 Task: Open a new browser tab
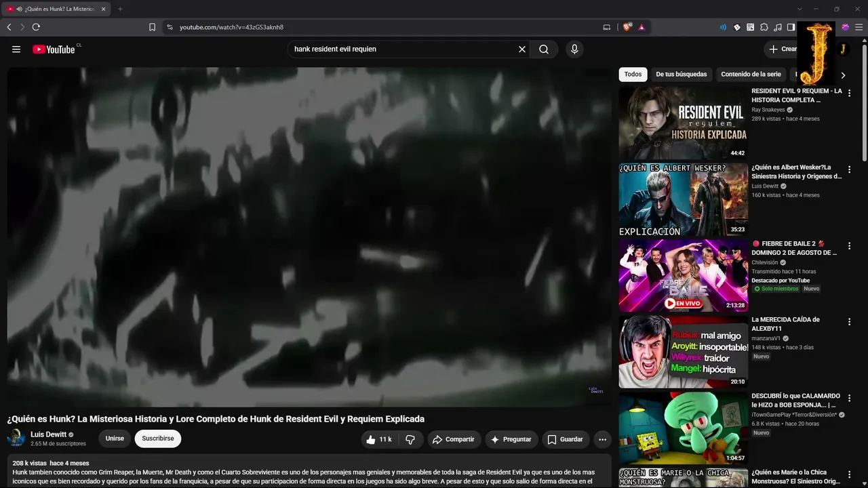(x=120, y=9)
